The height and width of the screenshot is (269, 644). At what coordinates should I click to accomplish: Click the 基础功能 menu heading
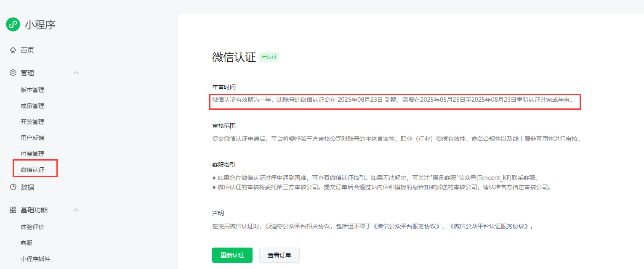click(x=34, y=210)
